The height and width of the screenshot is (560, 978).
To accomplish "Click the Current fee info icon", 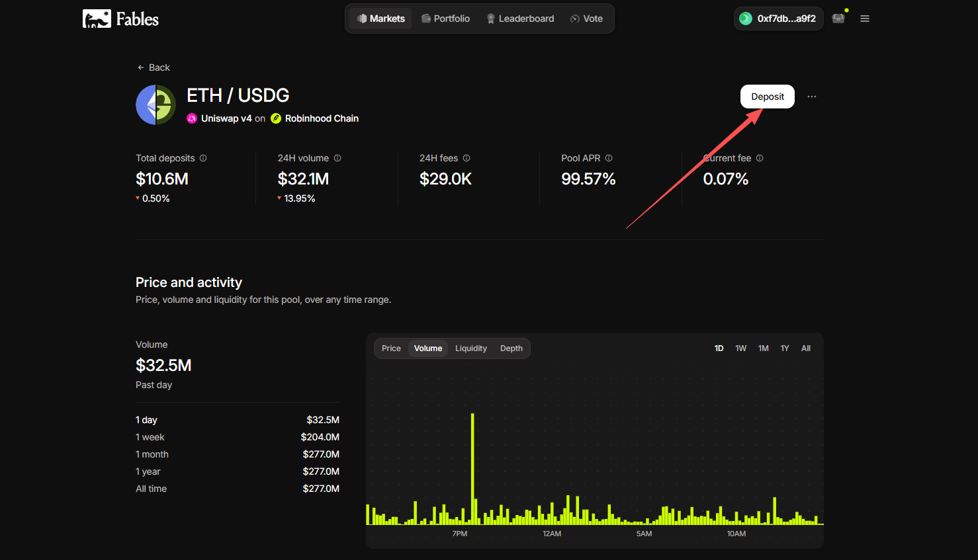I will click(760, 158).
